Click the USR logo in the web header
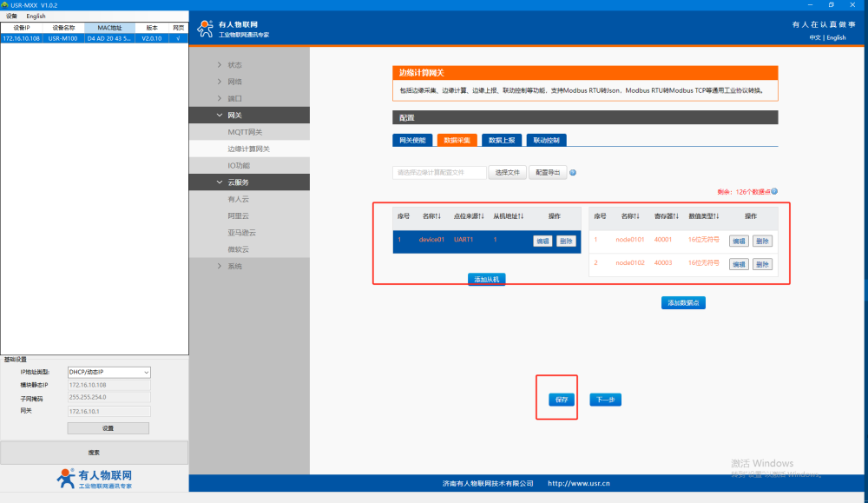 [206, 29]
